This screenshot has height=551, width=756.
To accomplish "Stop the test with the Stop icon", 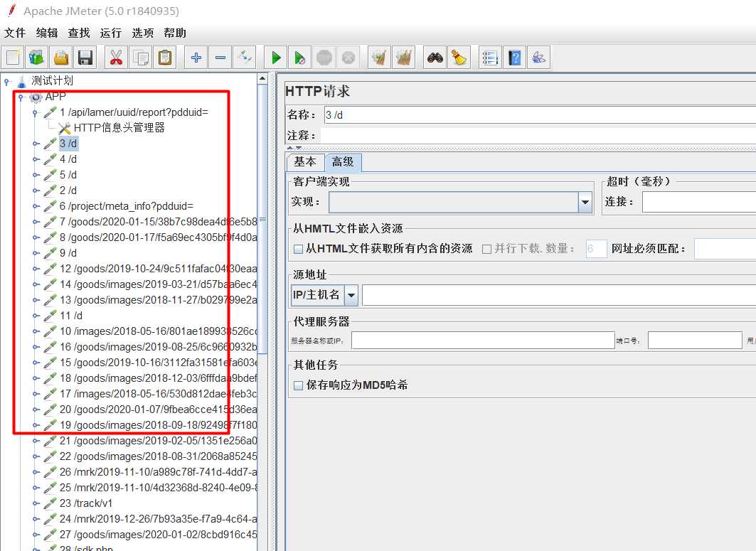I will (x=324, y=58).
